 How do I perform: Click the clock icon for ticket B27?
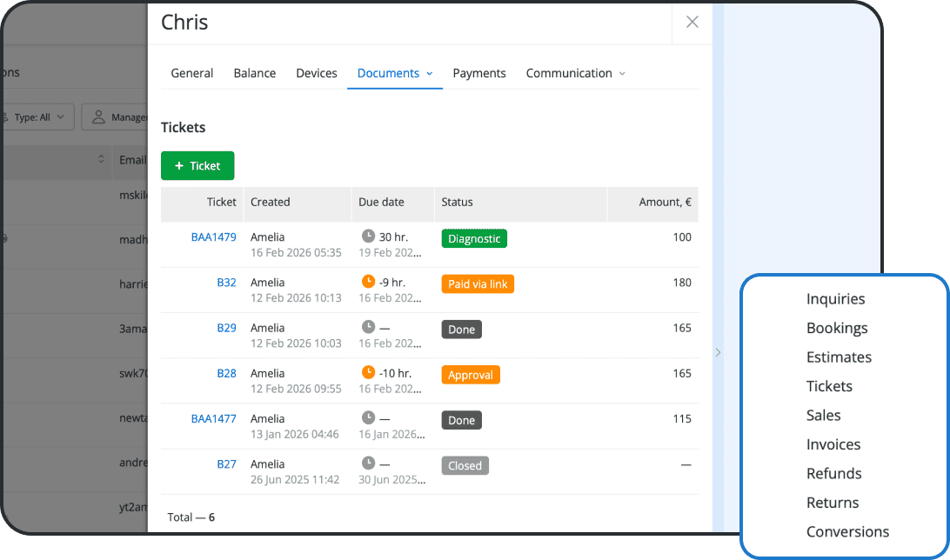[x=368, y=463]
